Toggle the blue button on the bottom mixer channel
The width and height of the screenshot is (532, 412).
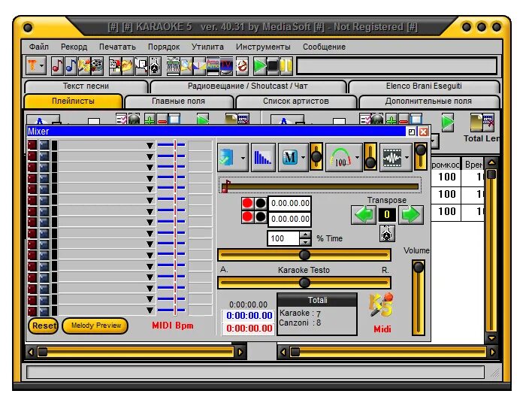click(x=44, y=311)
